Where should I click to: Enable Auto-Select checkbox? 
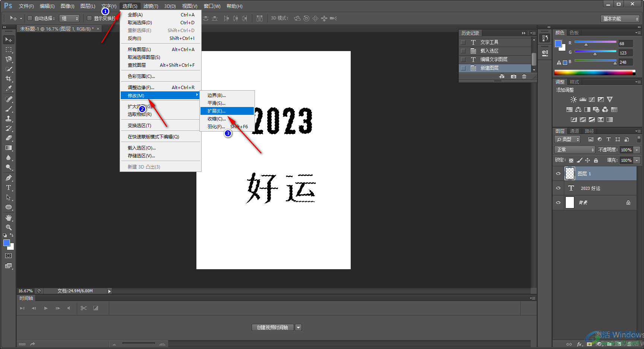pyautogui.click(x=30, y=18)
